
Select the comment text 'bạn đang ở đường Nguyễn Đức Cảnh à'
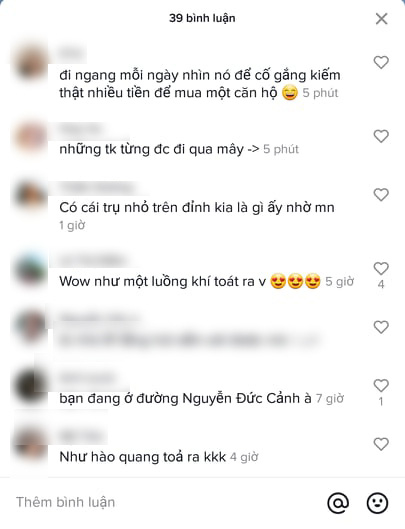[185, 398]
